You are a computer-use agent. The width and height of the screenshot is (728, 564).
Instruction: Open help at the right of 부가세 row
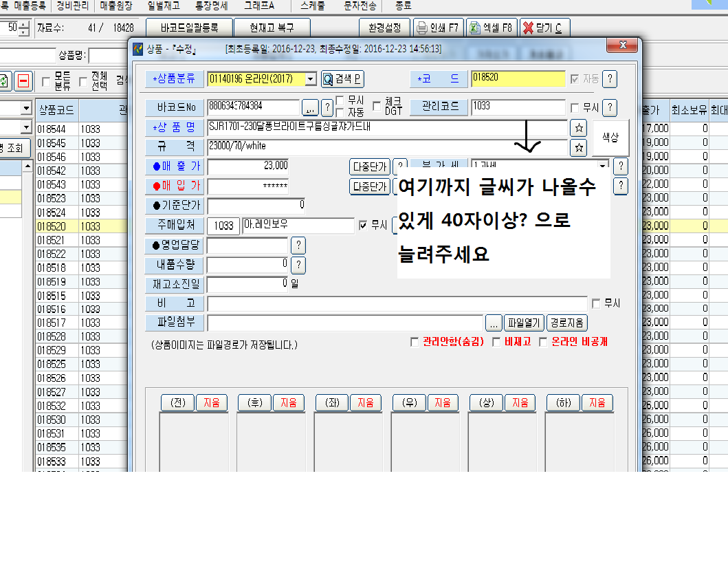coord(621,166)
